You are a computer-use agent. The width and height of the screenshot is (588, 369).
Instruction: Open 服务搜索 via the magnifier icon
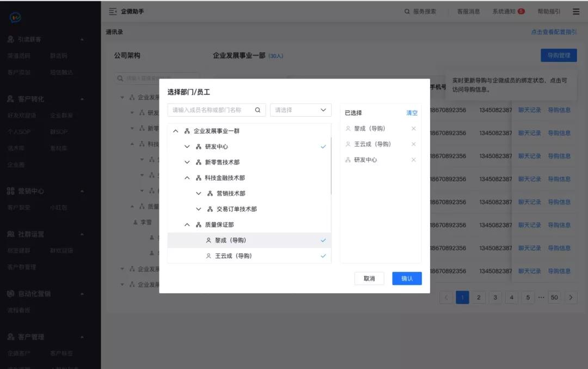tap(407, 11)
